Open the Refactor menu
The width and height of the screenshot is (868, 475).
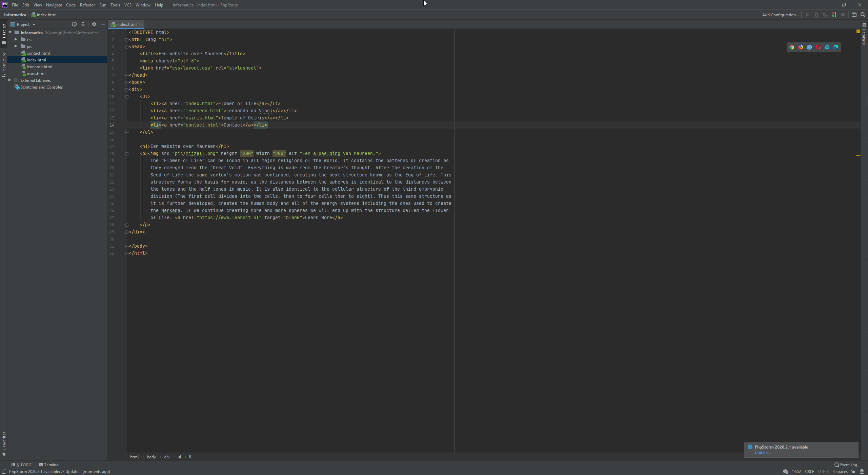pyautogui.click(x=87, y=5)
